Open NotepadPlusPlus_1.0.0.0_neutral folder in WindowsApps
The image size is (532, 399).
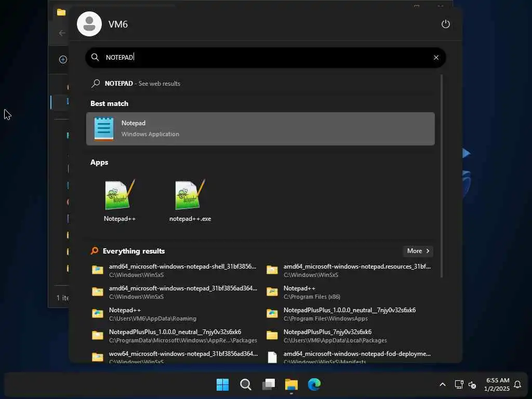[349, 314]
